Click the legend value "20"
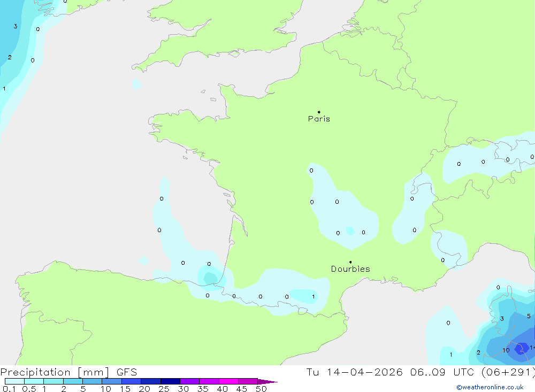The height and width of the screenshot is (392, 535). point(144,389)
